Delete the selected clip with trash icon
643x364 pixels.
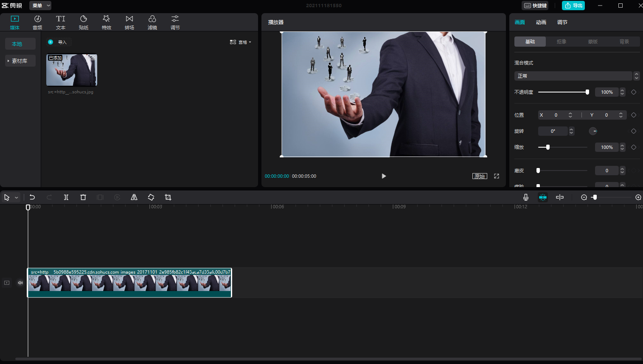point(83,197)
